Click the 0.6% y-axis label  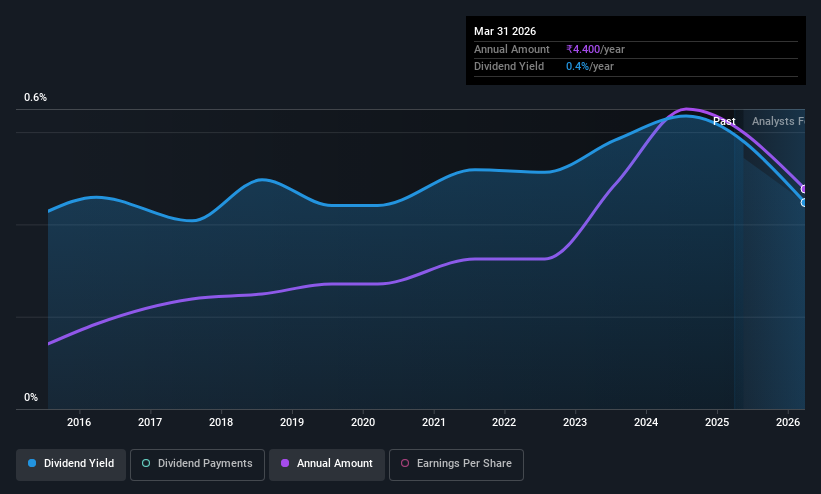pyautogui.click(x=35, y=97)
